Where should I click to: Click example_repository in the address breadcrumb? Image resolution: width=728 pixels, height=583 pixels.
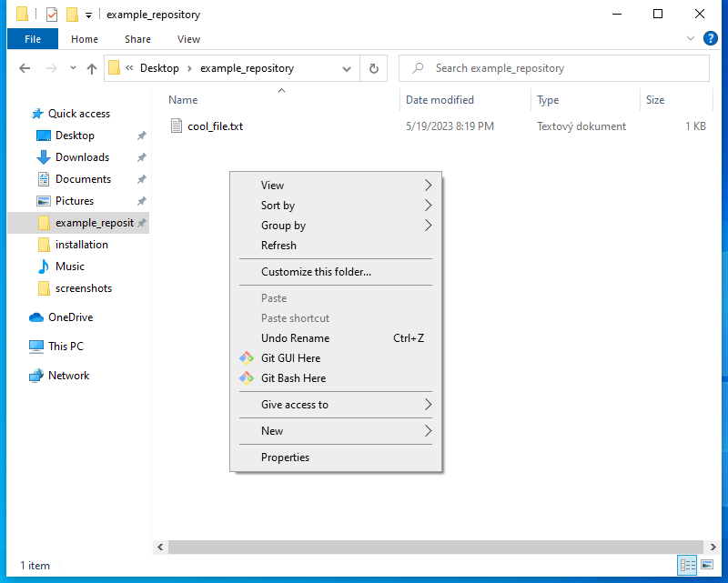coord(247,68)
